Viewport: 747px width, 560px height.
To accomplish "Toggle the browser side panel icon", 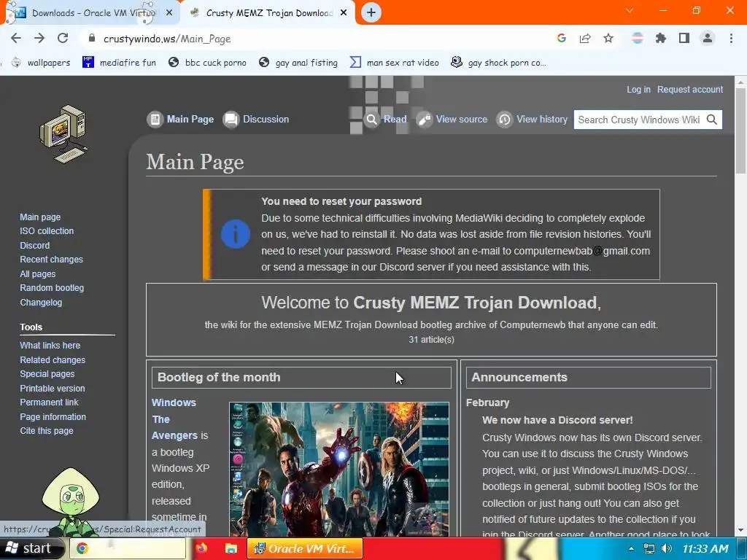I will coord(684,39).
